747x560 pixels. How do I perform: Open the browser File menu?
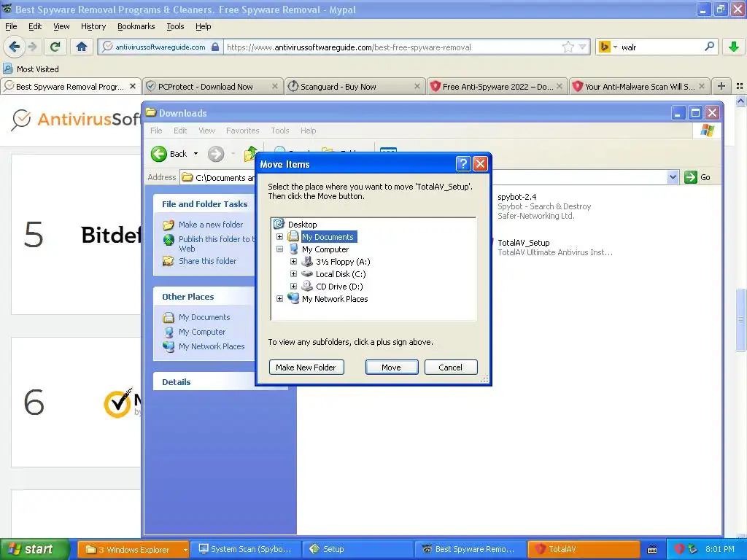(x=11, y=26)
